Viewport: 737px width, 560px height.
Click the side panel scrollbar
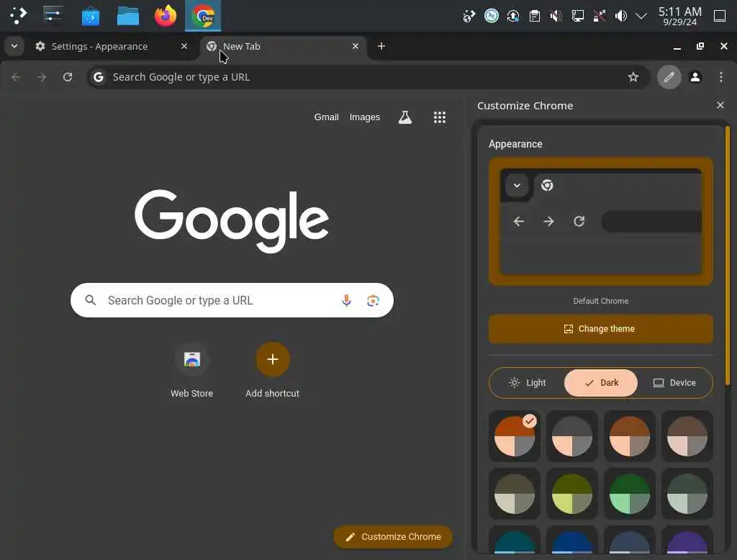point(728,256)
